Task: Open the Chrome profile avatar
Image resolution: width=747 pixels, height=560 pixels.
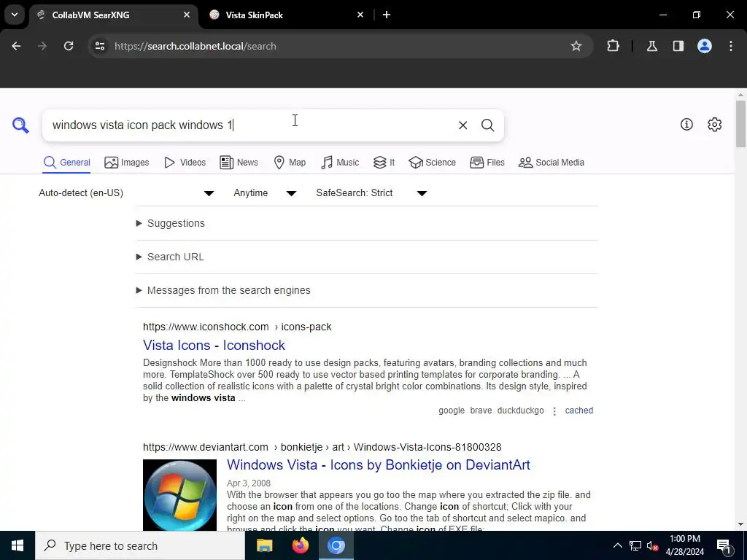Action: (705, 46)
